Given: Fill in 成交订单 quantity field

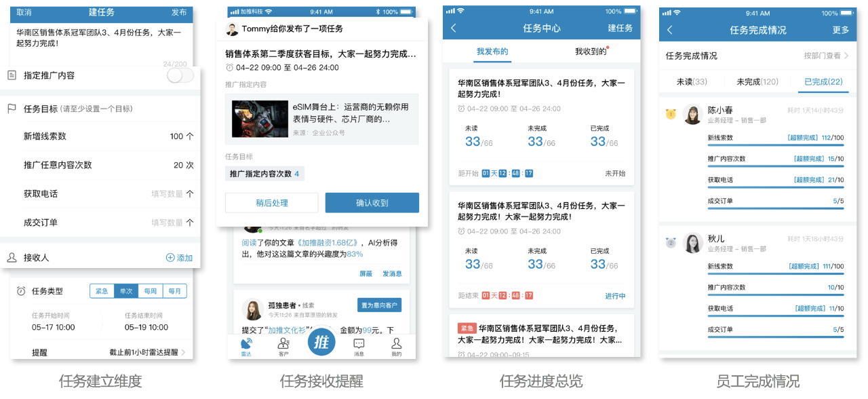Looking at the screenshot, I should [x=172, y=222].
